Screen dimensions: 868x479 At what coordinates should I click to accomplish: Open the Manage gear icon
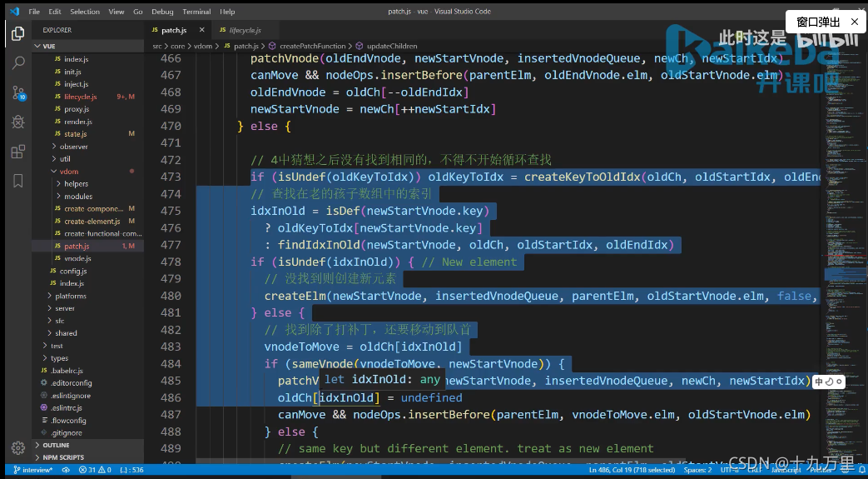pyautogui.click(x=17, y=447)
